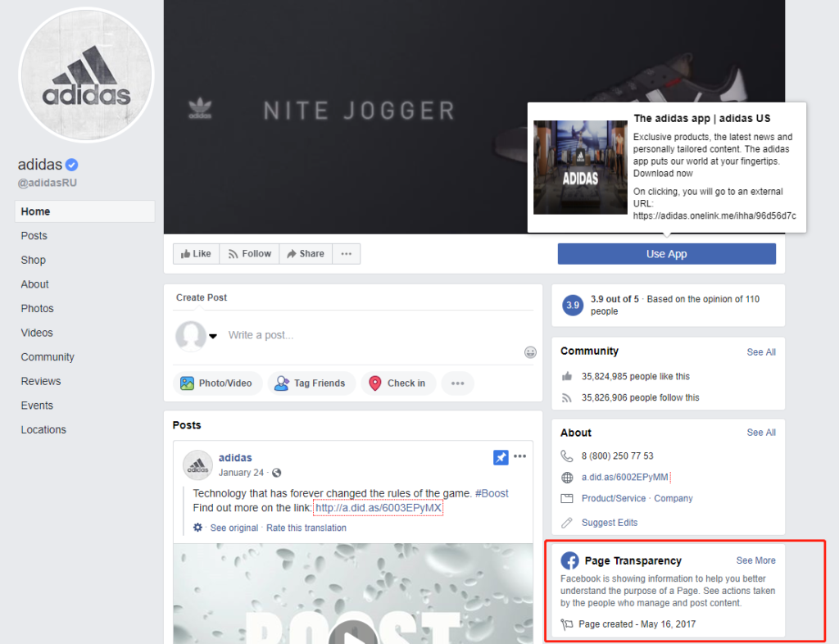
Task: Click the flag icon beside Page created
Action: coord(567,624)
